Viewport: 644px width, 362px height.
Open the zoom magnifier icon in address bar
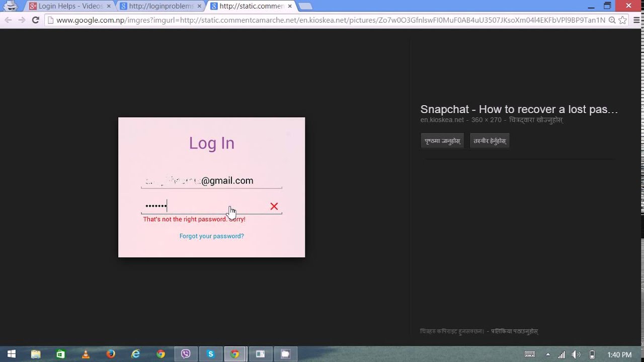pyautogui.click(x=612, y=20)
